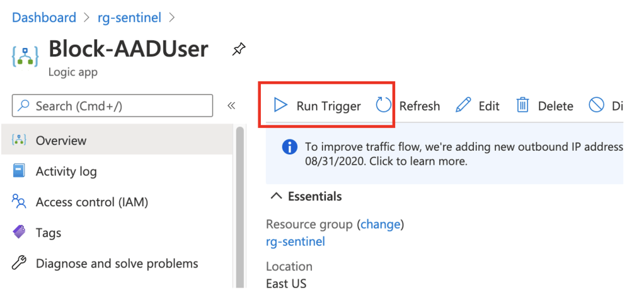
Task: Open the Tags menu item
Action: click(48, 233)
